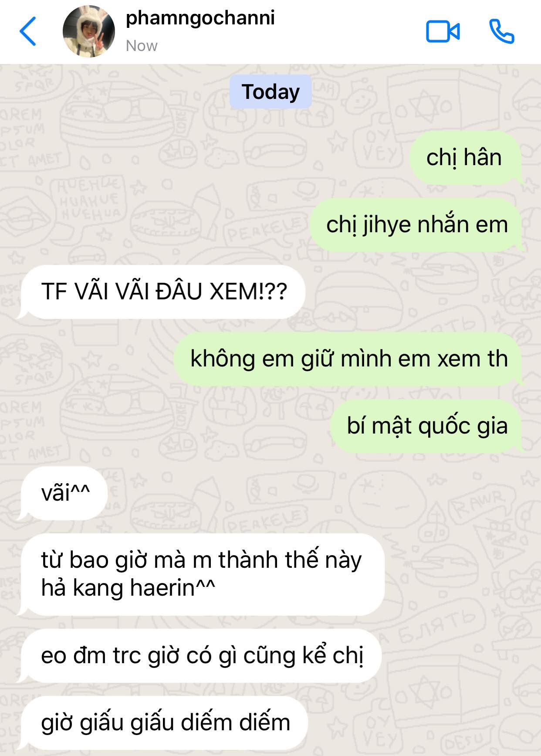Start a video call with phamngochanni

[443, 32]
